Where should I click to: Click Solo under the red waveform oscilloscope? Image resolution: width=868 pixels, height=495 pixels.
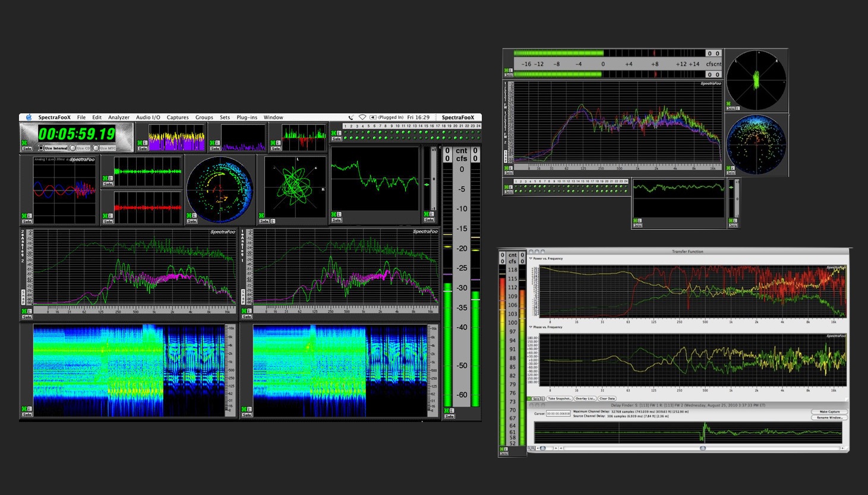pyautogui.click(x=108, y=221)
